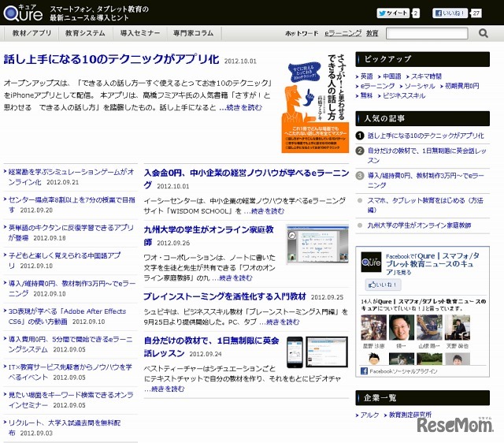
Task: Open article 導入費用0円、5分間で開始できるeラーニング
Action: click(x=70, y=344)
